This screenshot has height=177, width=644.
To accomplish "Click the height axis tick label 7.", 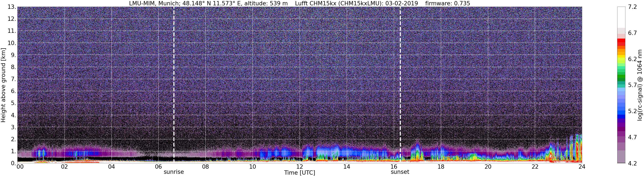I will pos(13,79).
